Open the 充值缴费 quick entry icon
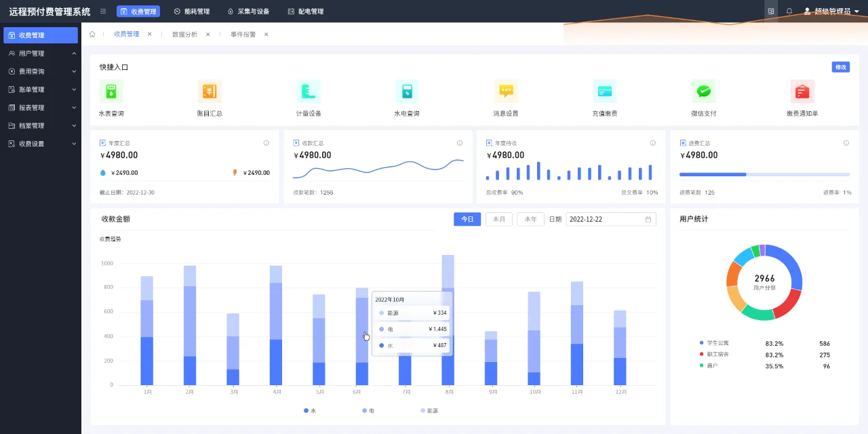The height and width of the screenshot is (434, 868). coord(605,91)
